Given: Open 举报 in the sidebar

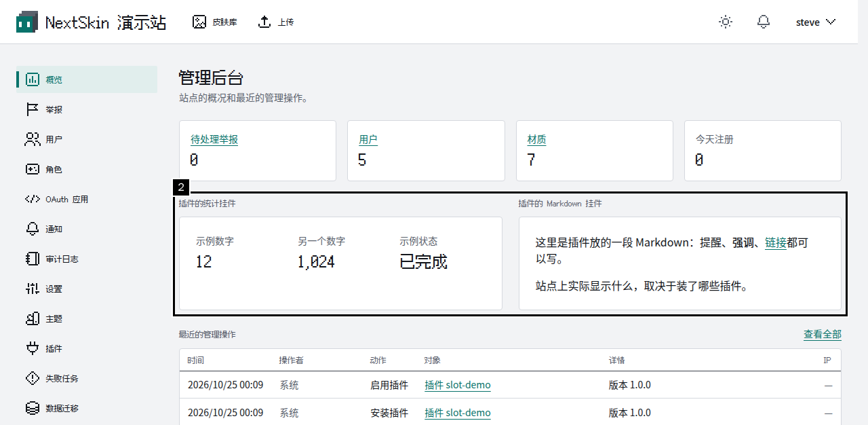Looking at the screenshot, I should point(87,109).
